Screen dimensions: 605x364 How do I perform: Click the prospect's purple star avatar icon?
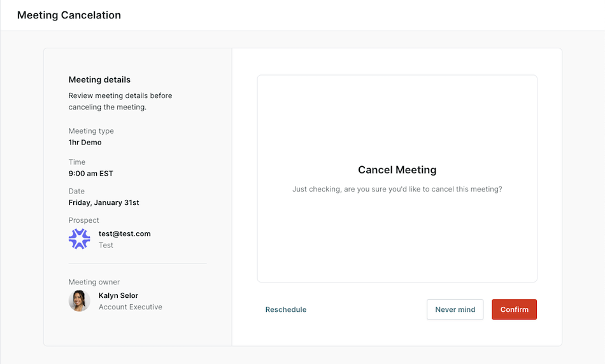[80, 239]
